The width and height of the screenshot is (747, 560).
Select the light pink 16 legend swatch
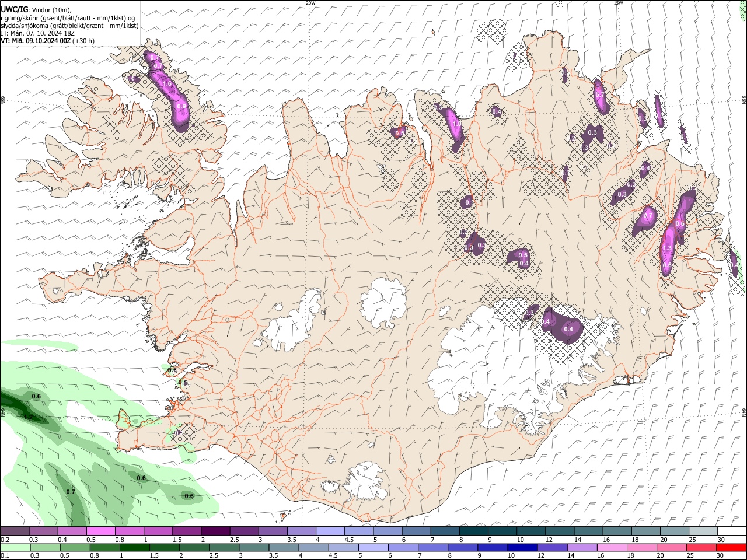click(612, 547)
